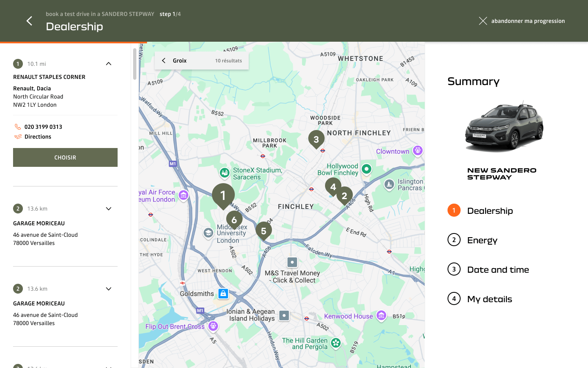Click the 'NEW SANDERO STEPWAY' model name
588x368 pixels.
(502, 174)
